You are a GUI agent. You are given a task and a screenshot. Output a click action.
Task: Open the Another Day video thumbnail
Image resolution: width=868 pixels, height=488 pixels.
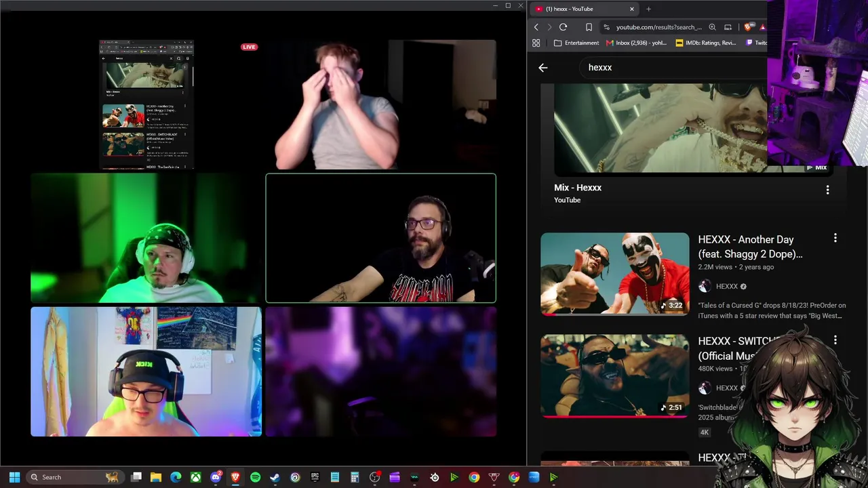pyautogui.click(x=614, y=274)
